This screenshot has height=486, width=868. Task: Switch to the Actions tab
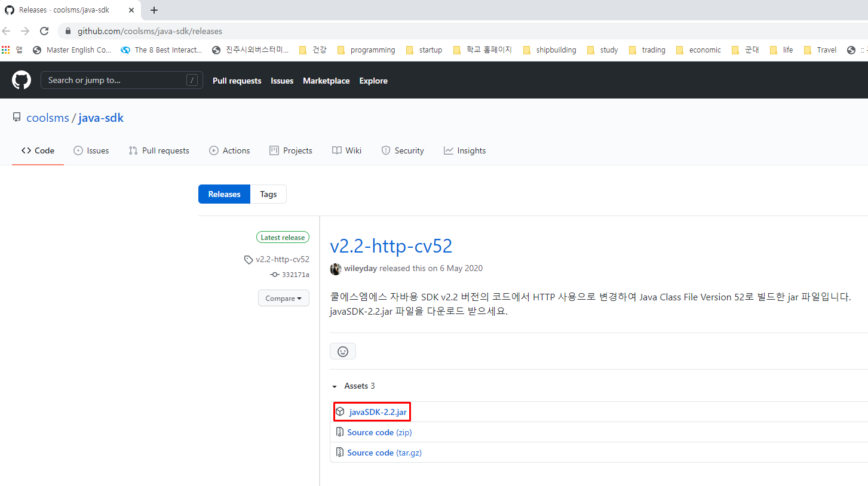(229, 150)
